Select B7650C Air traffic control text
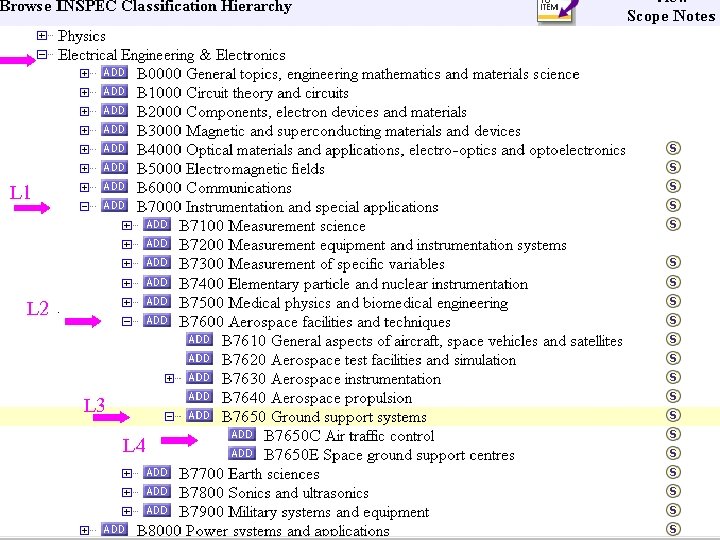The height and width of the screenshot is (540, 720). pyautogui.click(x=349, y=436)
